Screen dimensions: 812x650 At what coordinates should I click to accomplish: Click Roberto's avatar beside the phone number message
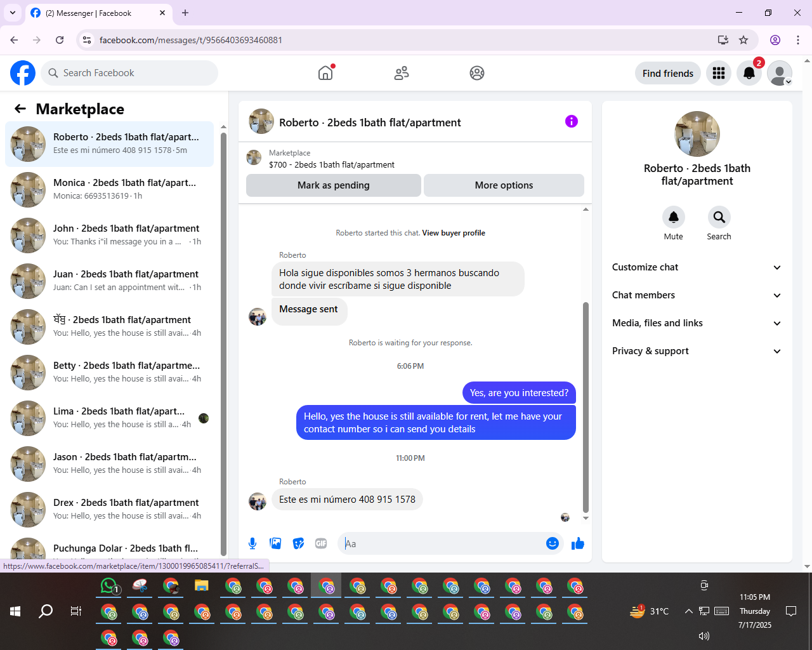[258, 501]
